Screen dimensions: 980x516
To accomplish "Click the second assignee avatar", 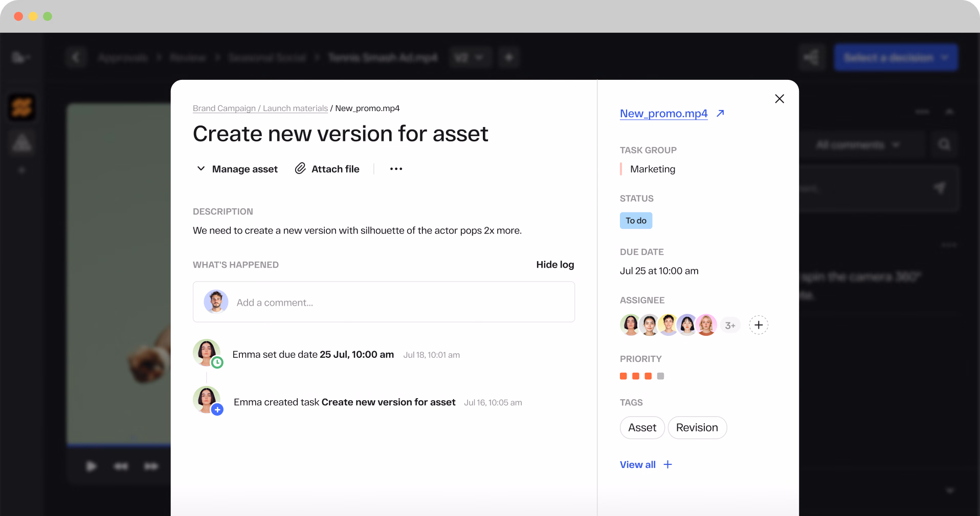I will (649, 325).
